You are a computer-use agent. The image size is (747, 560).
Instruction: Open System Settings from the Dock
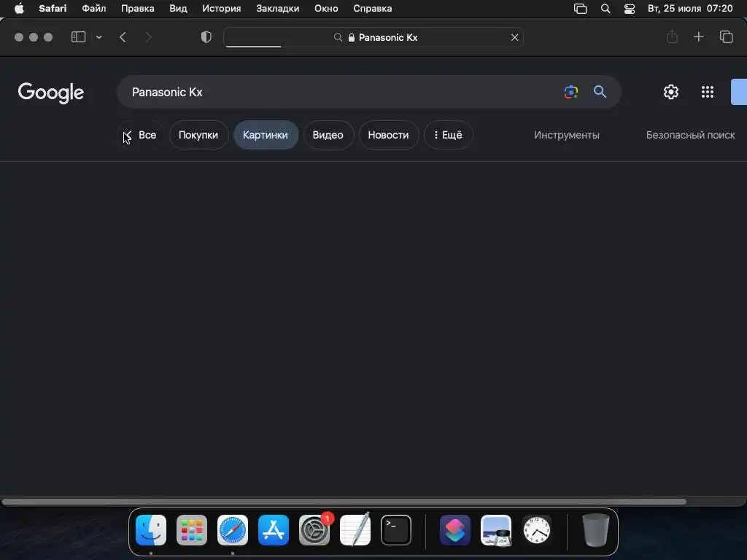[314, 530]
